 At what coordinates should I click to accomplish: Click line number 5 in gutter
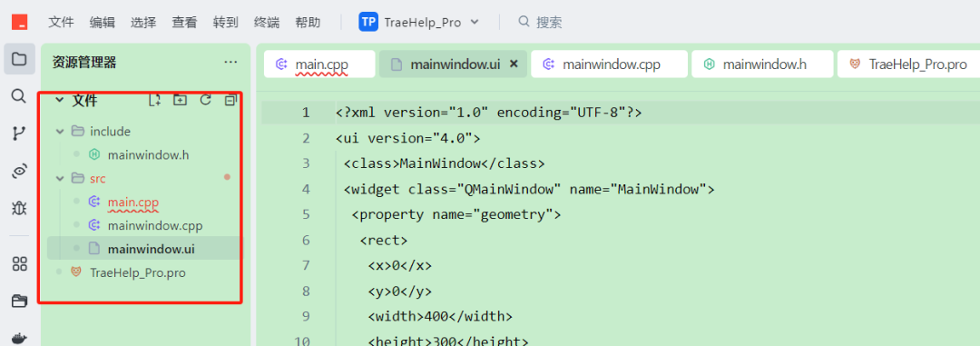[306, 214]
